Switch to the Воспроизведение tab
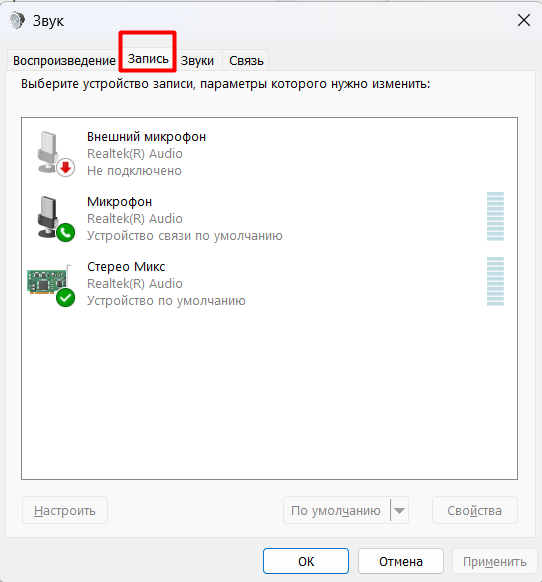542x582 pixels. 64,61
